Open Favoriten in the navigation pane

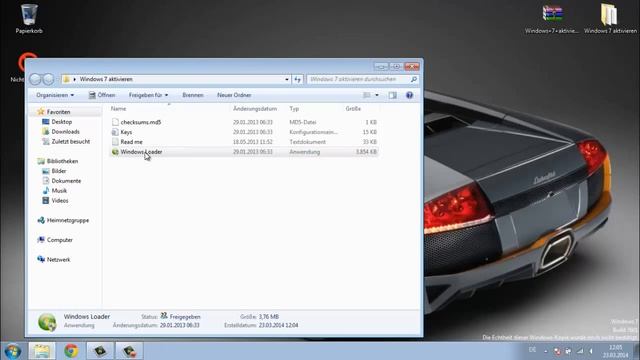(x=58, y=112)
